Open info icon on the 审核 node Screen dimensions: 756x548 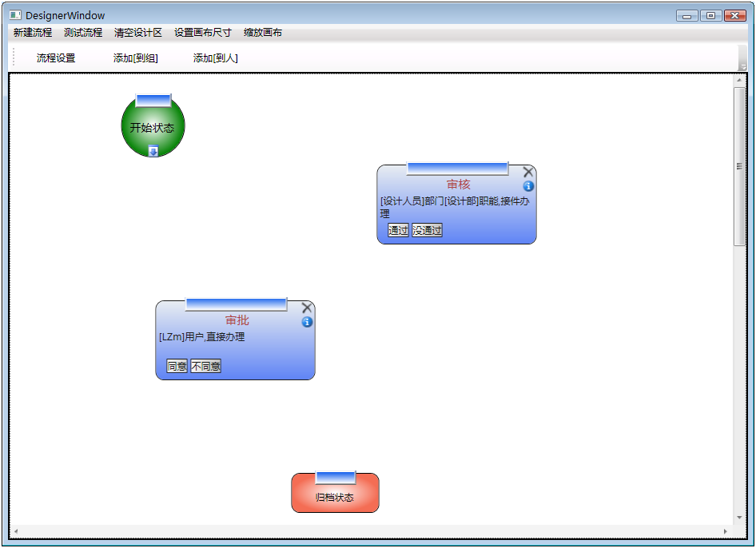coord(528,186)
